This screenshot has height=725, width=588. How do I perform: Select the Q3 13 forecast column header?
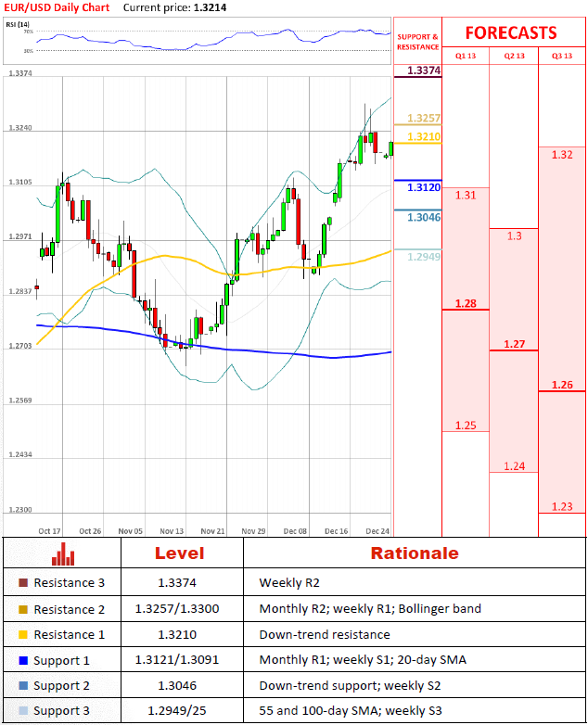pyautogui.click(x=562, y=56)
